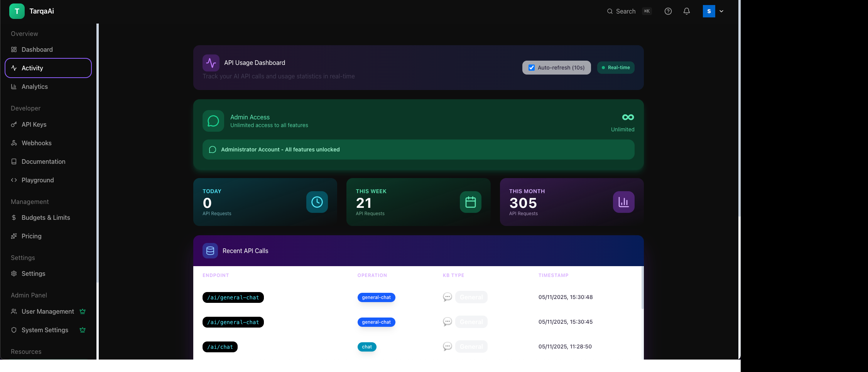The height and width of the screenshot is (372, 868).
Task: Click the Real-time status badge
Action: 616,68
